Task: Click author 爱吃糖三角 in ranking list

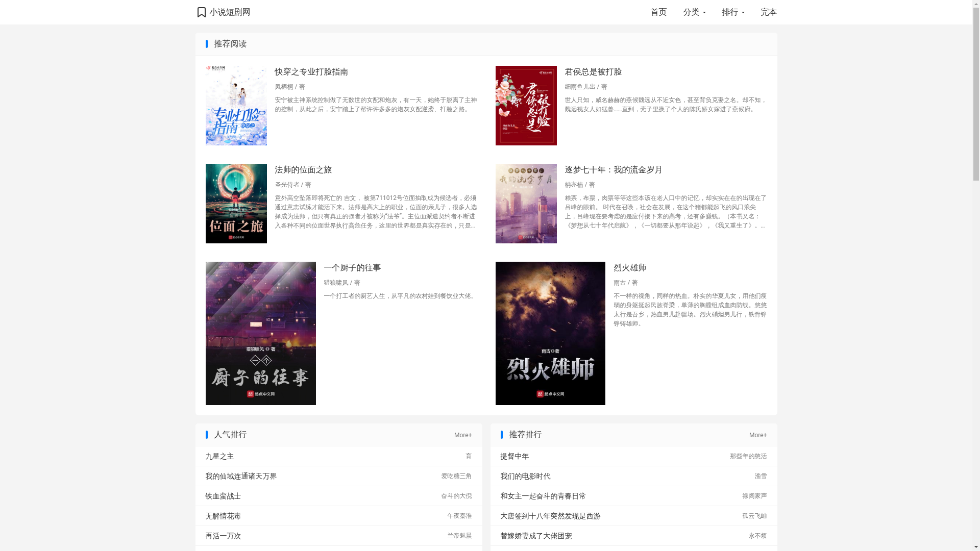Action: (456, 477)
